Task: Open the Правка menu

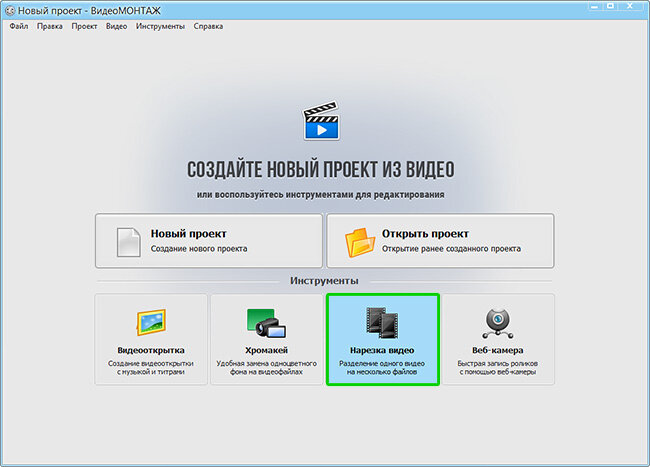Action: [50, 26]
